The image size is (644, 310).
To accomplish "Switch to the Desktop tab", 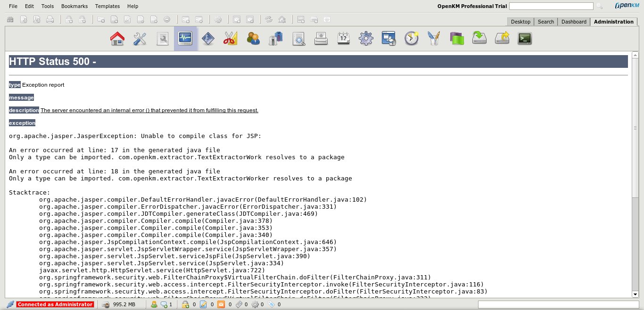I will pyautogui.click(x=520, y=22).
